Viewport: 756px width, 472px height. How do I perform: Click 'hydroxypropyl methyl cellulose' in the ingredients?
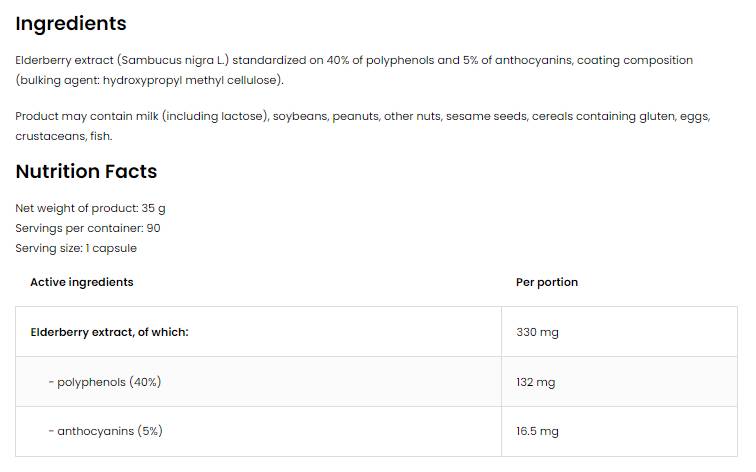(199, 80)
